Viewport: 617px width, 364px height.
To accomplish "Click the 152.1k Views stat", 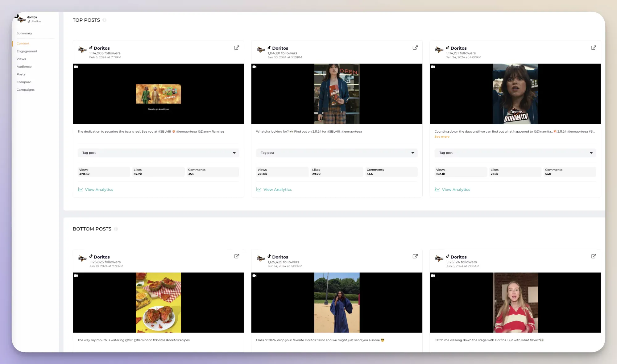I will coord(461,172).
